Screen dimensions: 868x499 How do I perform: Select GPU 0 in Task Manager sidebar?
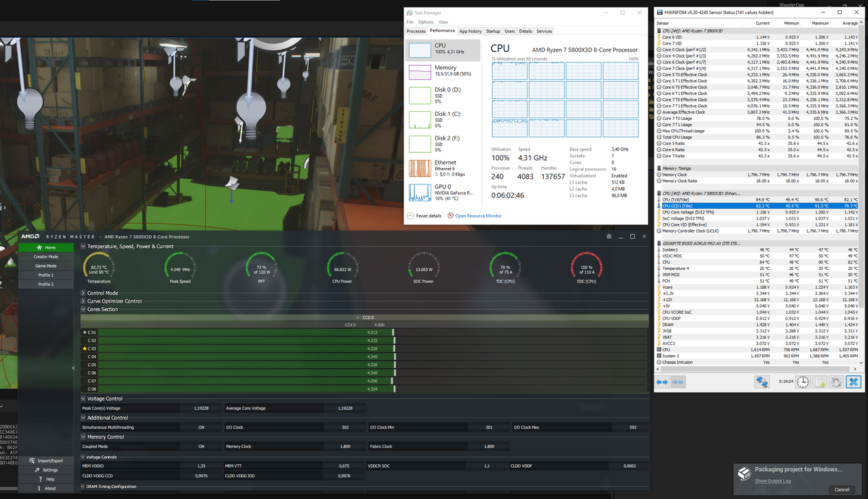point(442,193)
